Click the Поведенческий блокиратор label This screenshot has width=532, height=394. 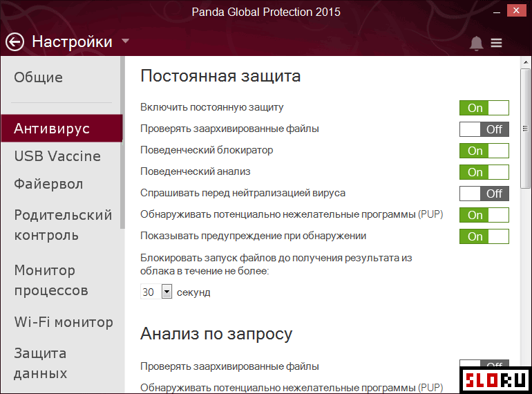tap(207, 150)
